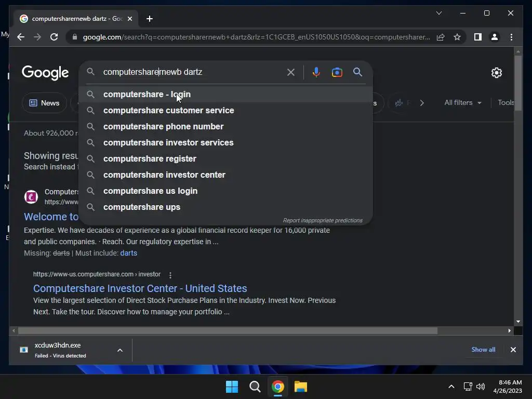The image size is (532, 399).
Task: Share this page via address bar icon
Action: click(x=441, y=37)
